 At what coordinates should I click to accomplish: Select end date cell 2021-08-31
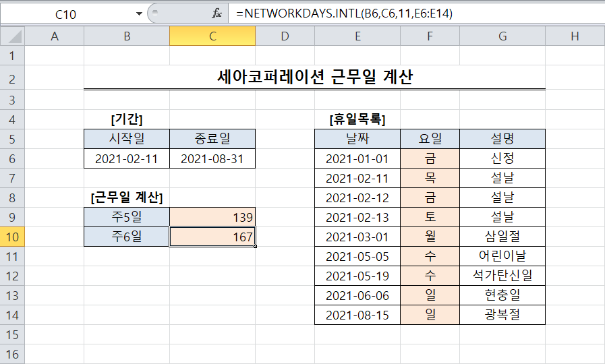point(212,158)
